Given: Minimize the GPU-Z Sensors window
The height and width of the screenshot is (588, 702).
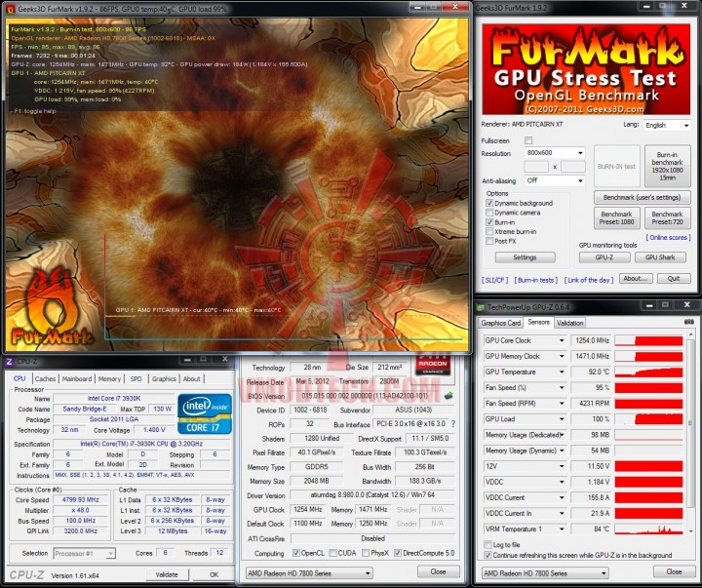Looking at the screenshot, I should pos(648,305).
